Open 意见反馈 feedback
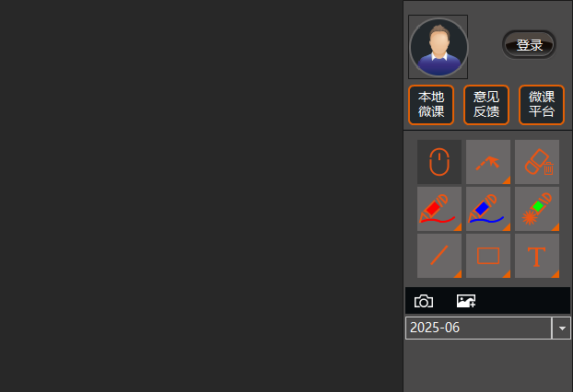 [486, 105]
